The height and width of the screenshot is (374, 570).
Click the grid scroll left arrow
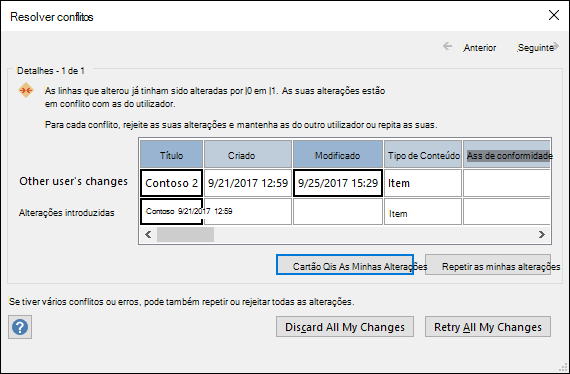(x=148, y=234)
